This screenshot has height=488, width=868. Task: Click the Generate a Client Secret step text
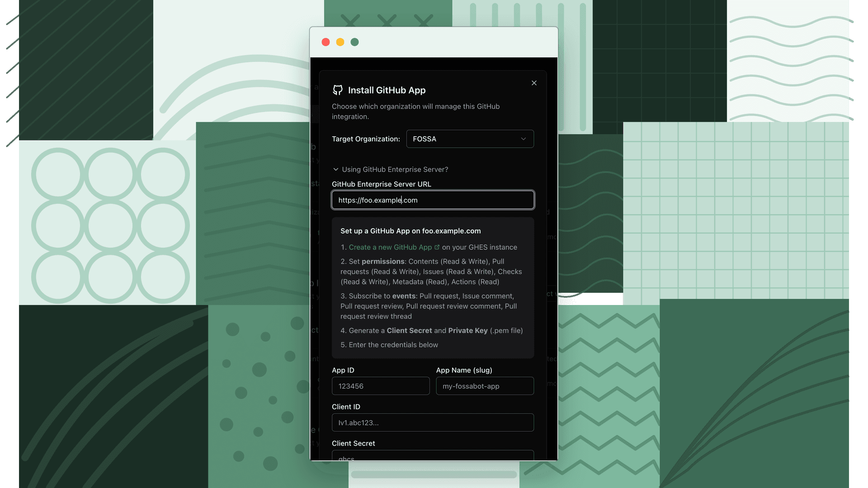click(x=432, y=331)
